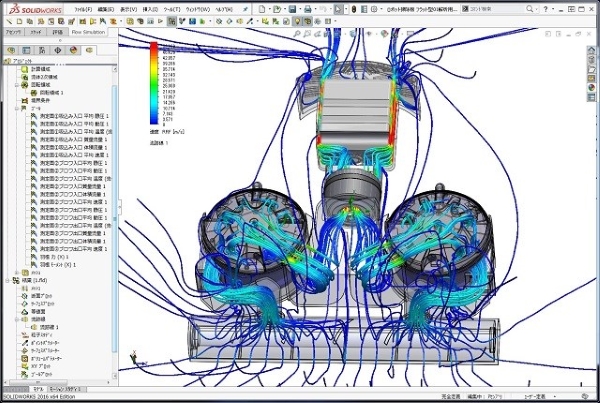Open the FeatureManager design tree panel tab
The width and height of the screenshot is (600, 403).
tap(11, 49)
